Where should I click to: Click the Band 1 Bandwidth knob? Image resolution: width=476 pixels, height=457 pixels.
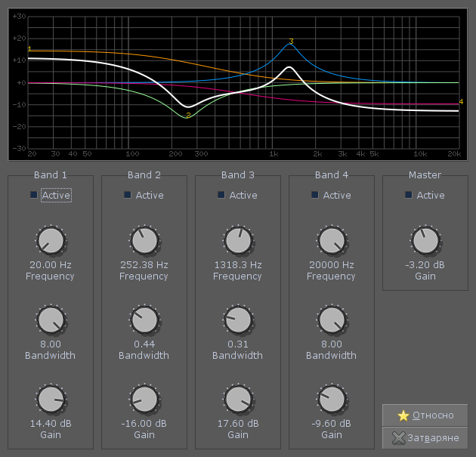click(50, 321)
